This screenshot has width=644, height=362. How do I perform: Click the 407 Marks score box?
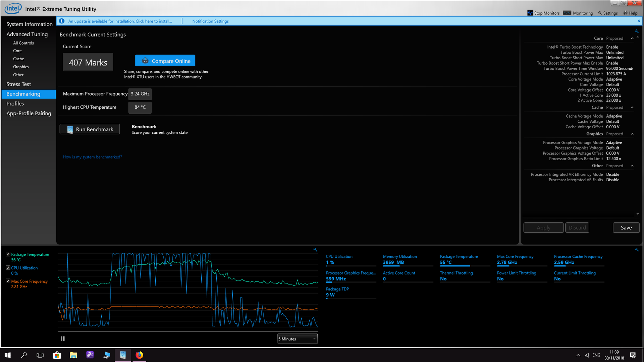click(88, 62)
